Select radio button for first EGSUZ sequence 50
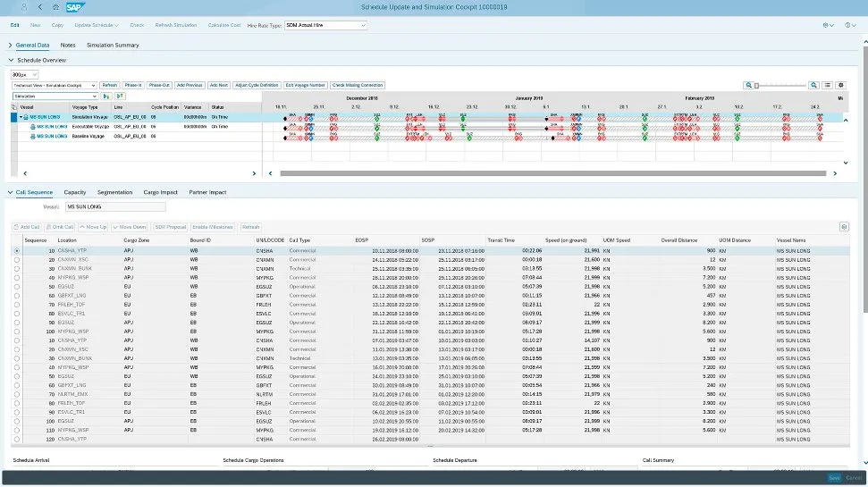 coord(16,286)
